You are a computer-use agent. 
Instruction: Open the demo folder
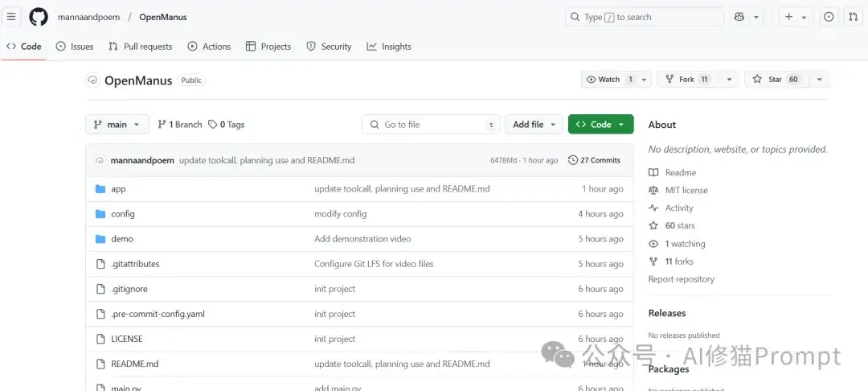[x=122, y=239]
